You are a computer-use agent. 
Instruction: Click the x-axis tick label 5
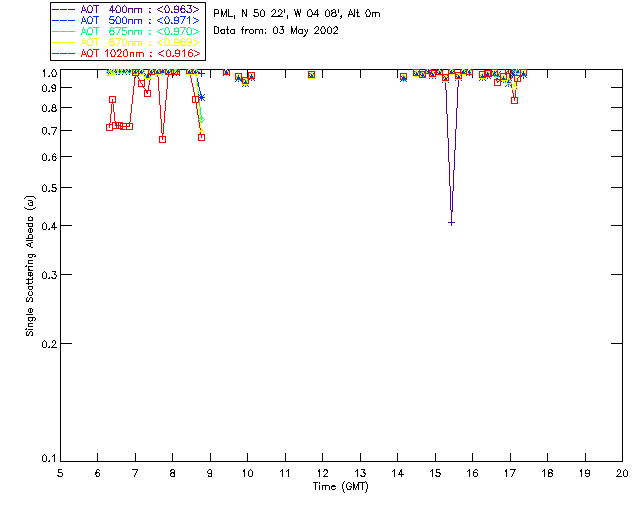click(x=60, y=473)
